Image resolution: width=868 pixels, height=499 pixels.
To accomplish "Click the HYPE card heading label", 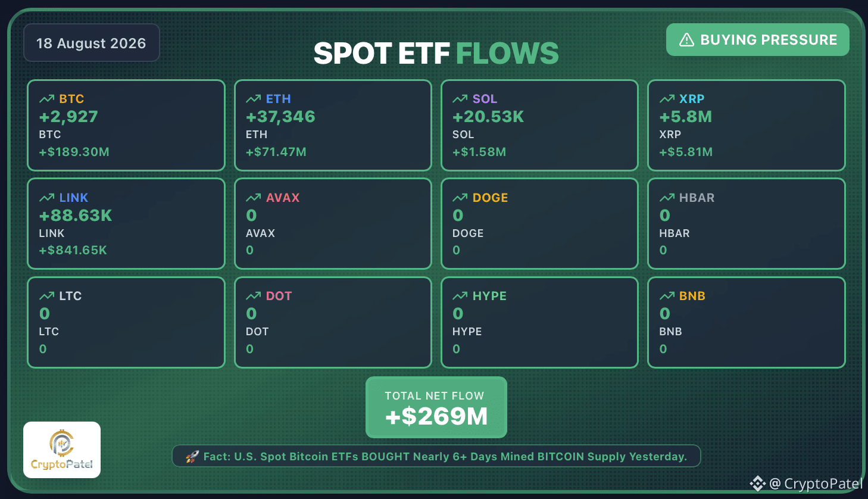I will (489, 296).
